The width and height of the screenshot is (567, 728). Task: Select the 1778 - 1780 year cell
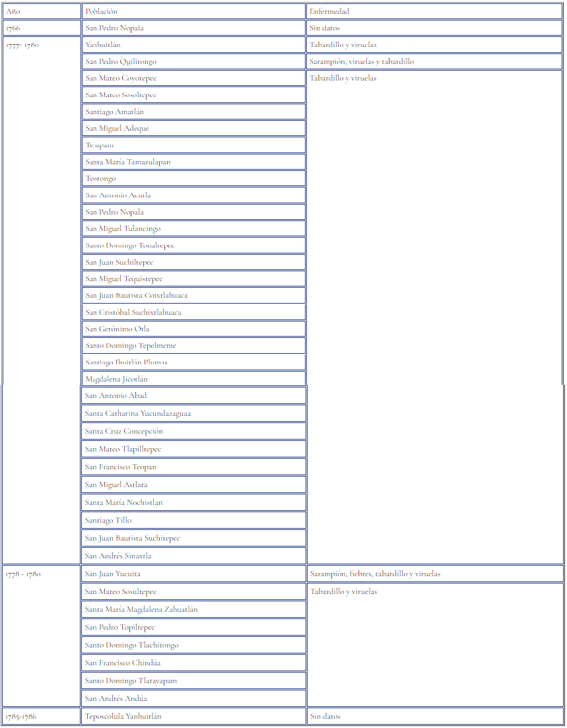click(x=41, y=574)
